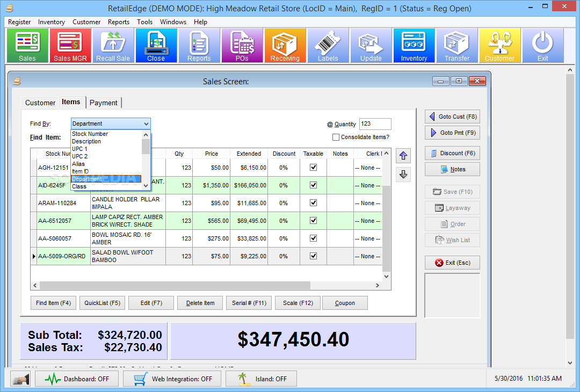580x392 pixels.
Task: Select Item ID in Find By list
Action: (x=106, y=171)
